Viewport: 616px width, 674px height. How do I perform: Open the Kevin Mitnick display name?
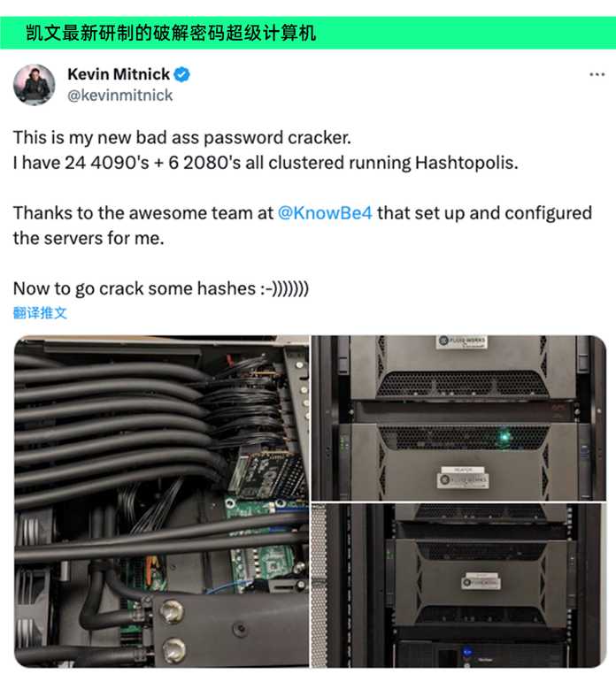tap(119, 74)
